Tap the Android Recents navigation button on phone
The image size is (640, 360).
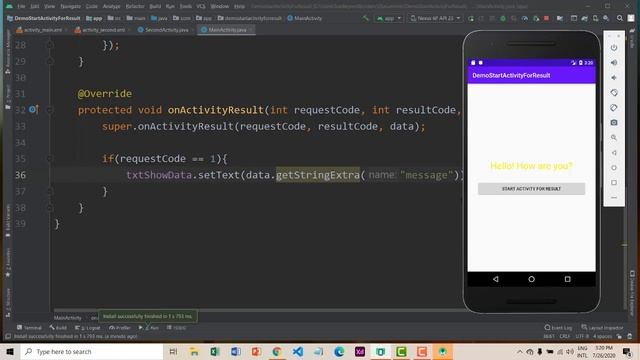(567, 279)
